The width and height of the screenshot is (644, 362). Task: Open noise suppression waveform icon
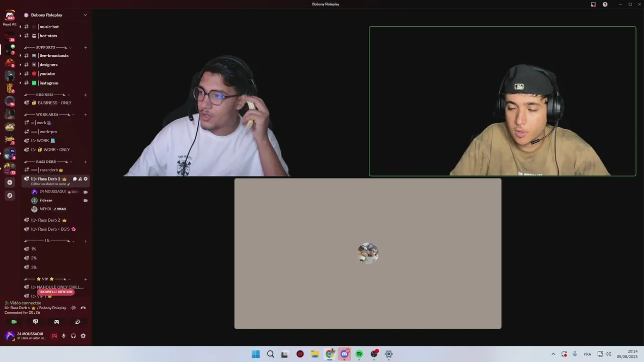pyautogui.click(x=73, y=308)
